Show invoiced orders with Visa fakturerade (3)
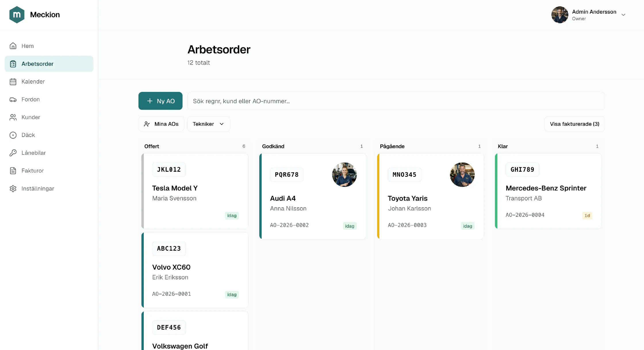 (574, 124)
